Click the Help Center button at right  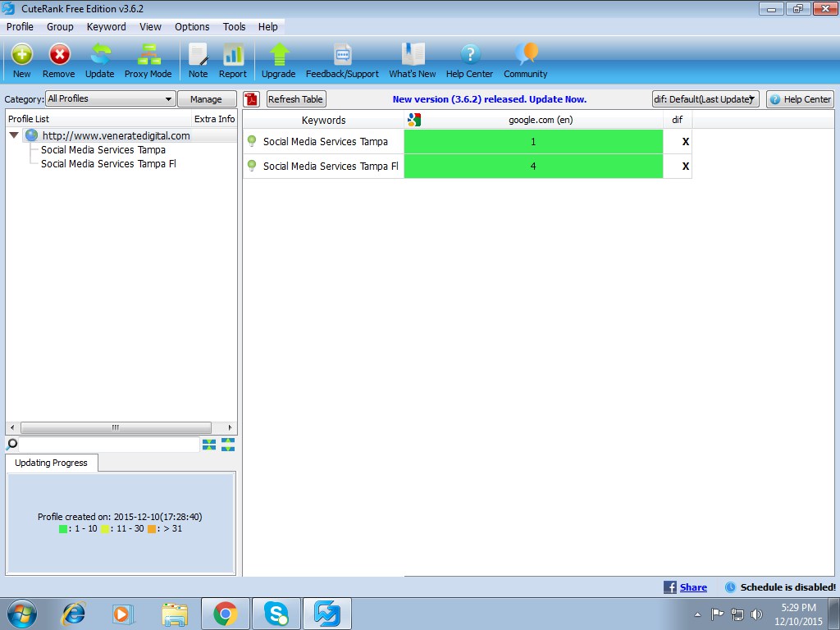801,99
